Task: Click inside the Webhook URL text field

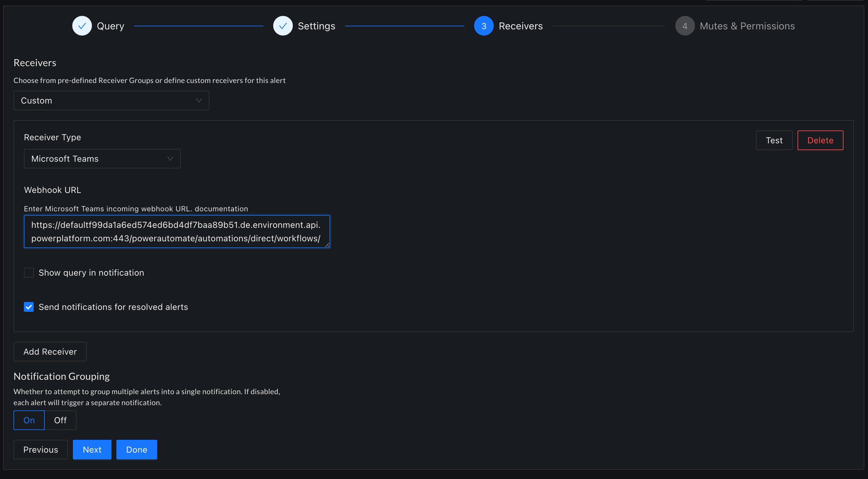Action: (177, 232)
